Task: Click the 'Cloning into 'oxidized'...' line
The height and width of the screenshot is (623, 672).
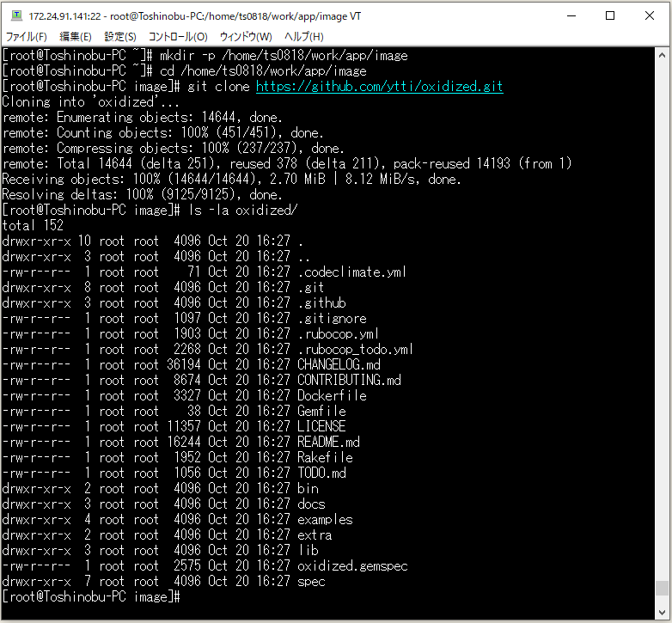Action: click(91, 102)
